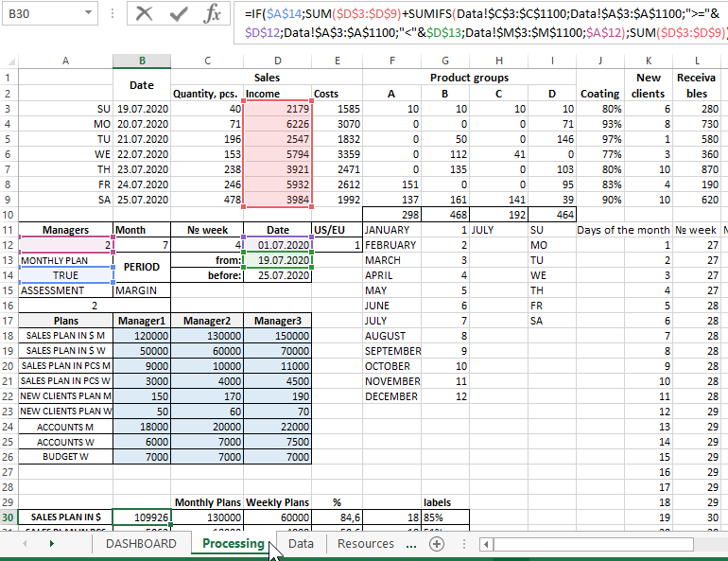Click the horizontal scrollbar track
The width and height of the screenshot is (728, 561).
pos(605,544)
